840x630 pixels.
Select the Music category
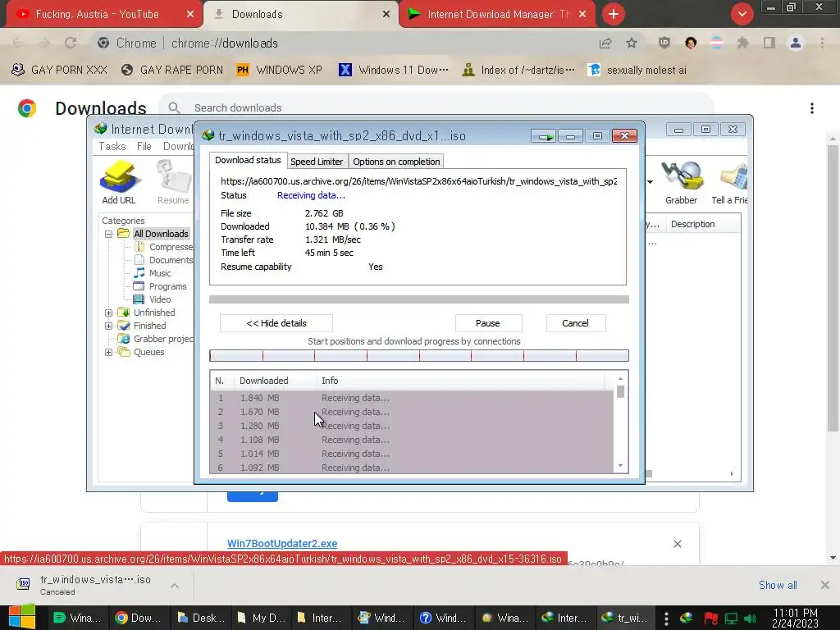click(160, 273)
